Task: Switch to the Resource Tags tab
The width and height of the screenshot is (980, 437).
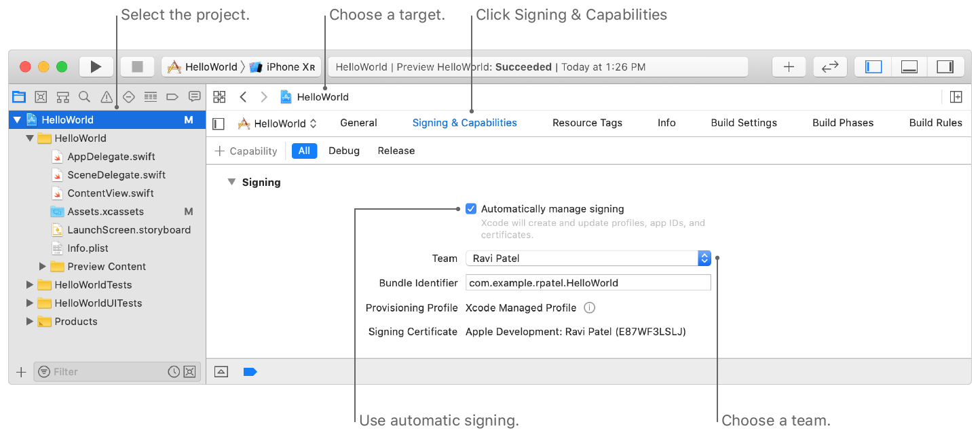Action: pos(587,123)
